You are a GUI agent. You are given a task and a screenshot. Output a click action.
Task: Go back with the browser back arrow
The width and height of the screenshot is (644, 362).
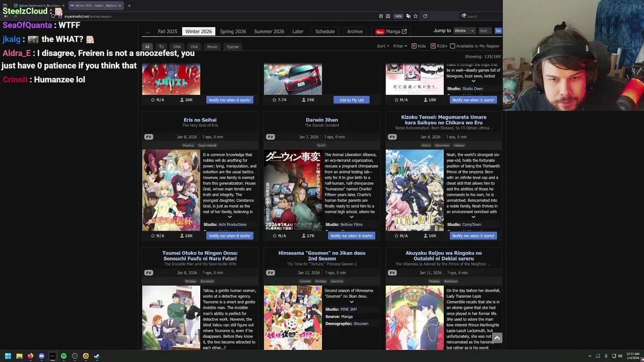pos(6,16)
